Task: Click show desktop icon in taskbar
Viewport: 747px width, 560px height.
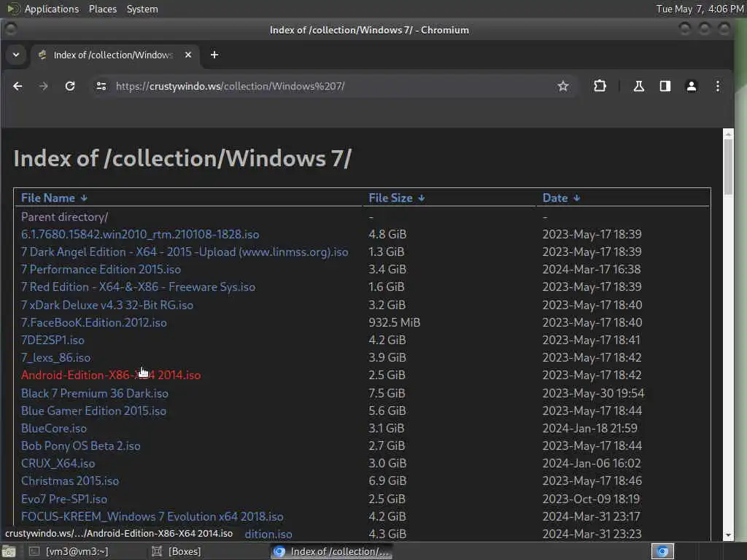Action: [9, 552]
